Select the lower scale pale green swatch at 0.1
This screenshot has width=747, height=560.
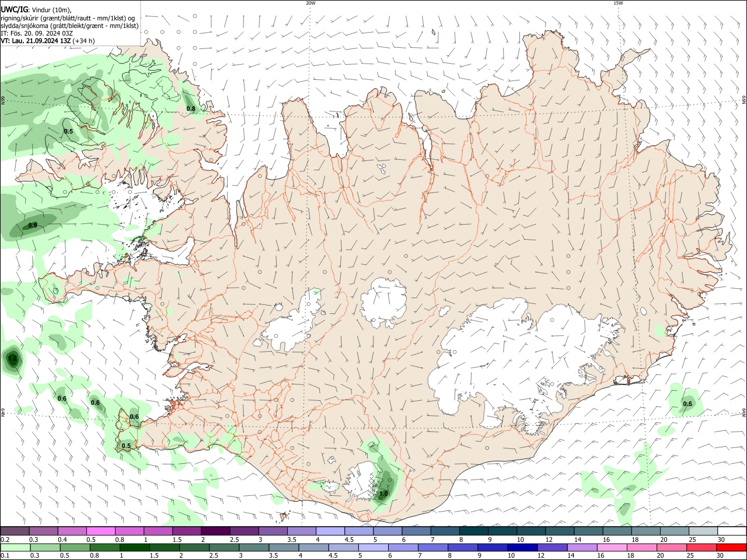click(15, 547)
